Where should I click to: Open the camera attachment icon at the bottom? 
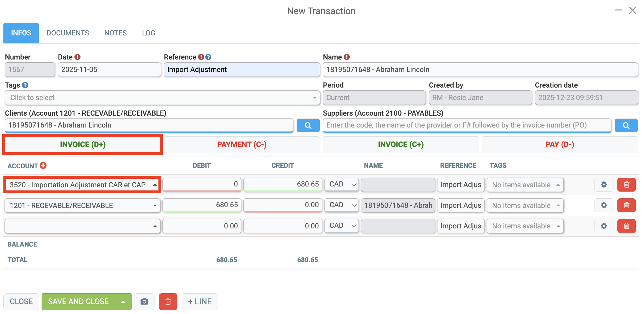click(144, 302)
